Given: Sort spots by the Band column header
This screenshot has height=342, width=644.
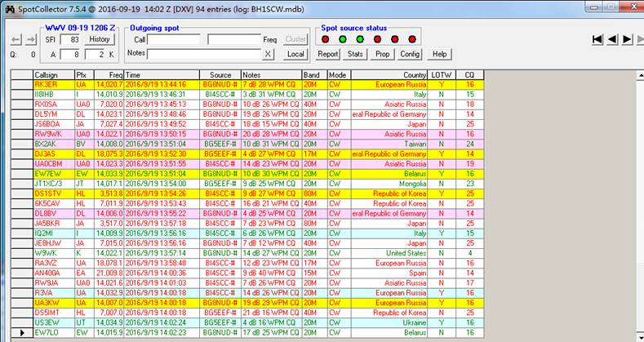Looking at the screenshot, I should tap(313, 74).
